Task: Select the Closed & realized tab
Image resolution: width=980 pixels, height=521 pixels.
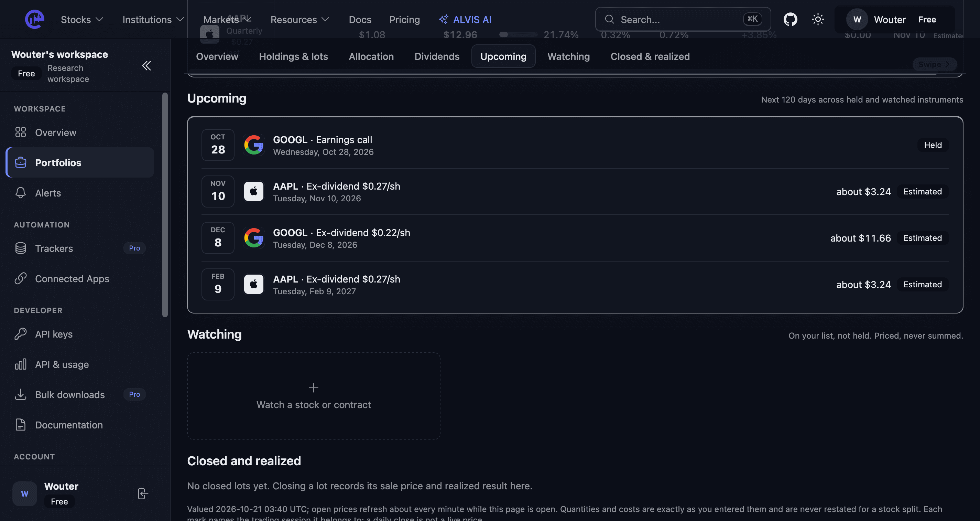Action: pos(650,56)
